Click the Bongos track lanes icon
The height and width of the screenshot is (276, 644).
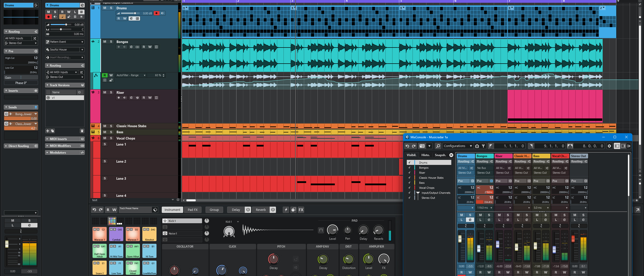156,47
